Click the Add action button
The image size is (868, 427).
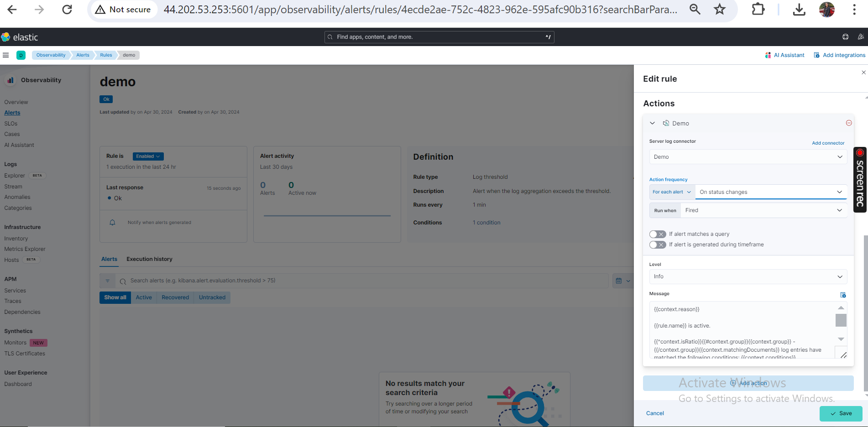748,383
